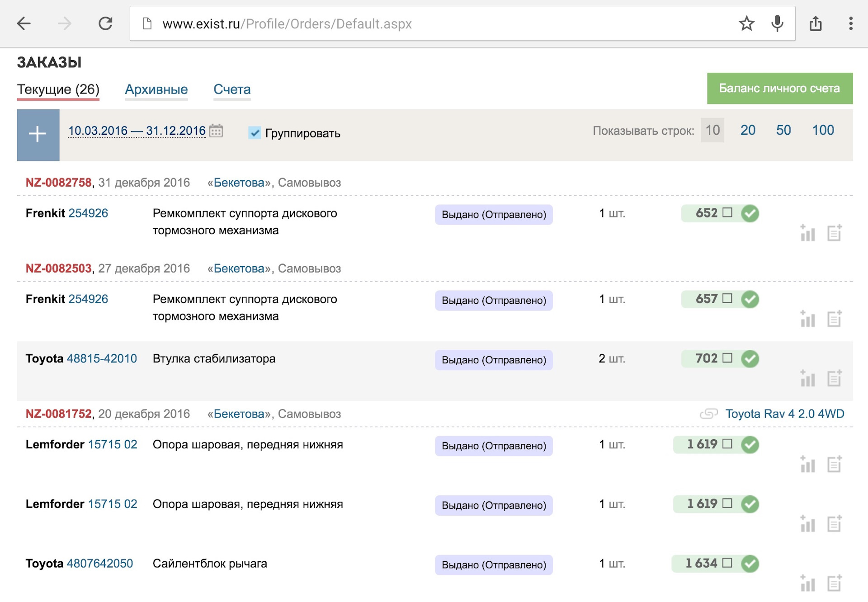Uncheck the Группировать checkbox
The width and height of the screenshot is (868, 602).
[x=255, y=133]
